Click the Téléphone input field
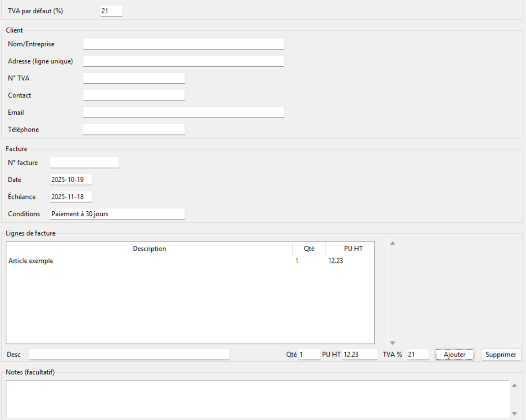526x420 pixels. 134,129
